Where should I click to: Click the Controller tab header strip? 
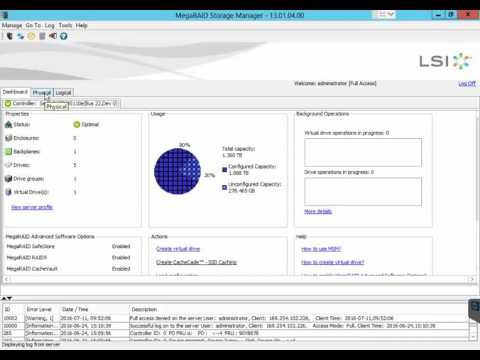click(x=62, y=104)
